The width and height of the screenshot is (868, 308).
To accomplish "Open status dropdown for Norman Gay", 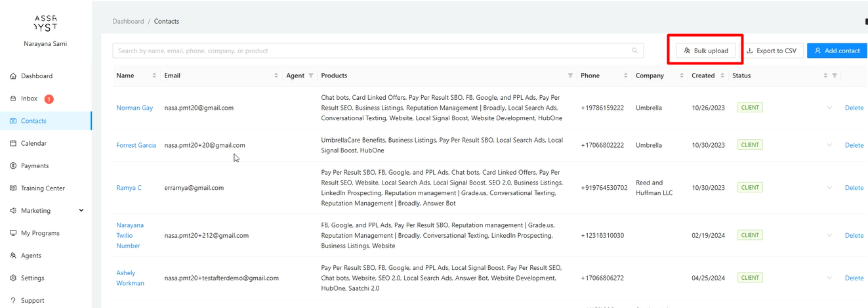I will 829,108.
